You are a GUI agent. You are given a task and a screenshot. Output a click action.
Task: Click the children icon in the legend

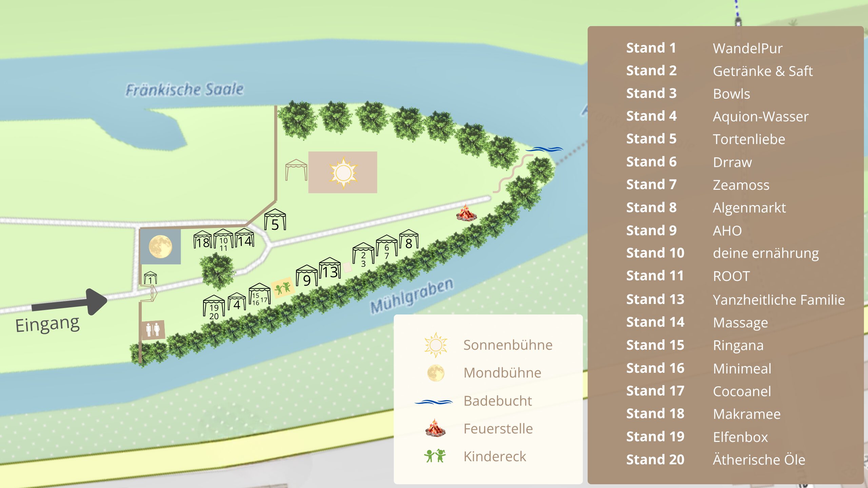435,456
